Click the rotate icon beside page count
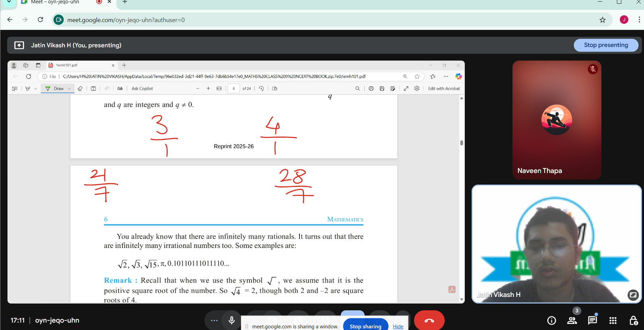Viewport: 644px width, 330px height. [261, 89]
